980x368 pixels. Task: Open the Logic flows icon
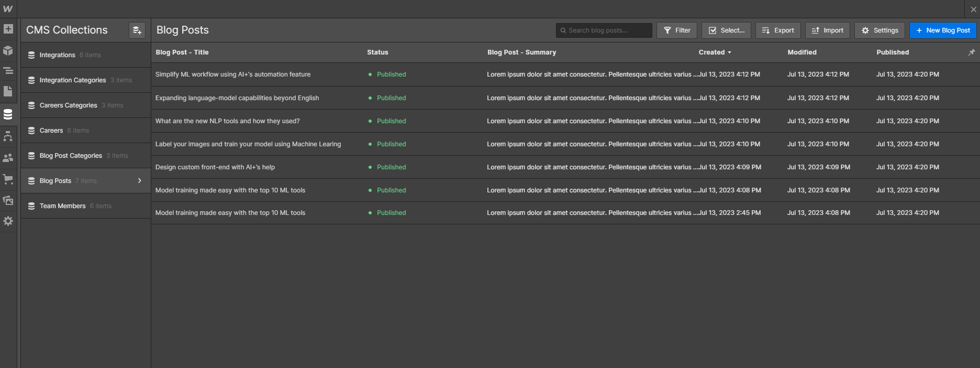coord(8,136)
